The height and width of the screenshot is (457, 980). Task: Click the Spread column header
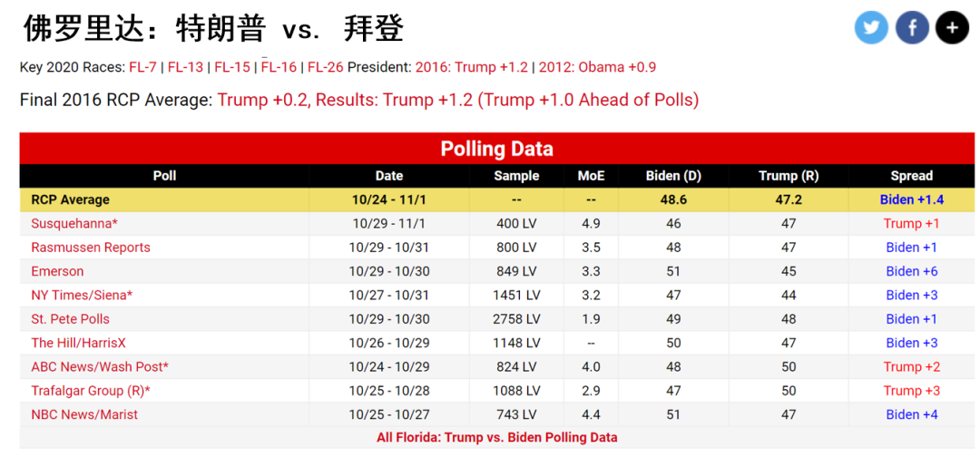(x=911, y=176)
